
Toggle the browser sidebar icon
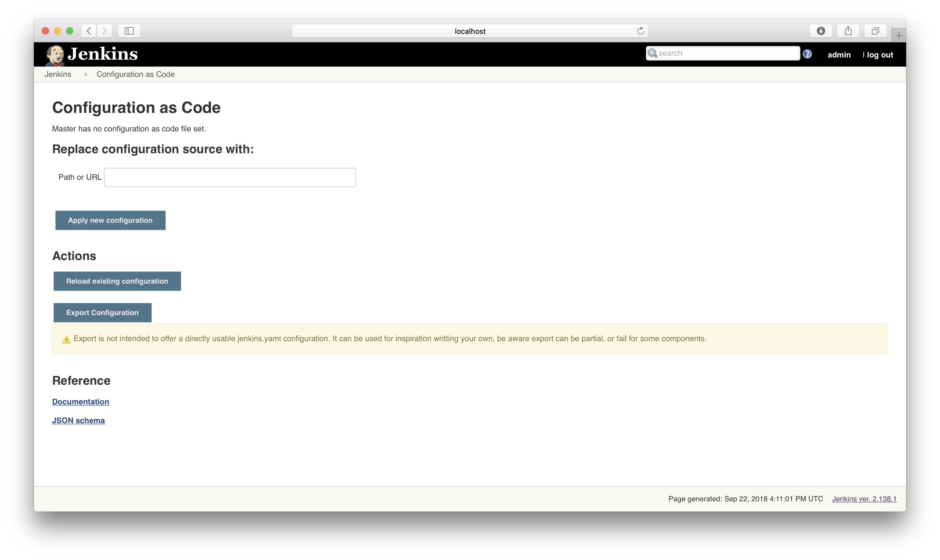(129, 31)
